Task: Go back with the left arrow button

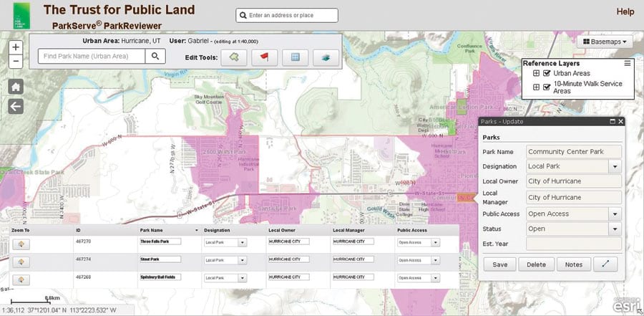Action: (16, 107)
